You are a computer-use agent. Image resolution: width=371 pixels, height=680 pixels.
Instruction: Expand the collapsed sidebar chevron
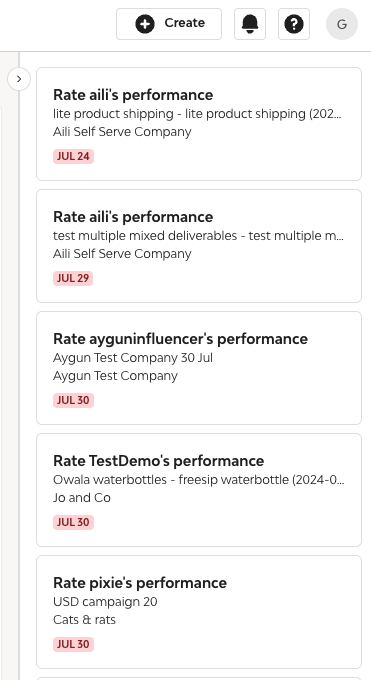(19, 79)
